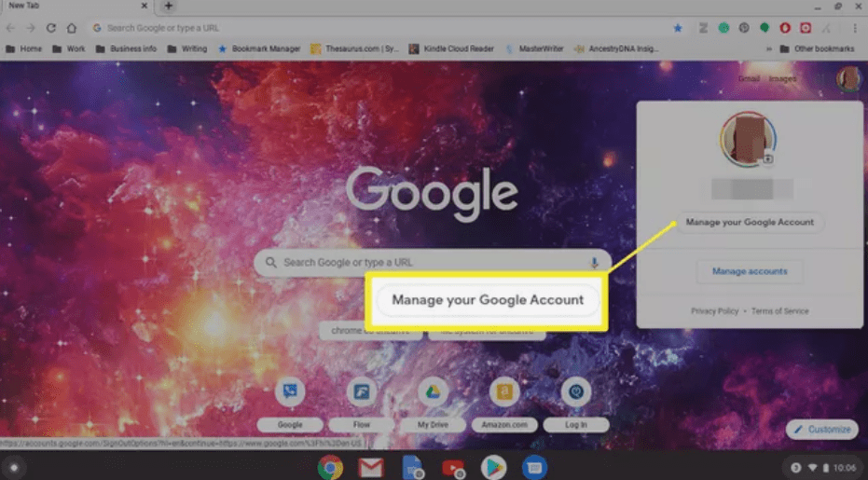Open the red Opera-style extension icon
Viewport: 868px width, 480px height.
[785, 28]
